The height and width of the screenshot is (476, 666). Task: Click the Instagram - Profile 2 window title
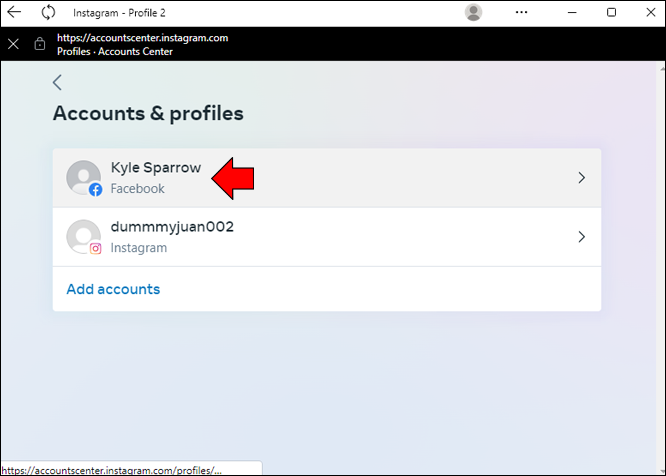pyautogui.click(x=119, y=13)
